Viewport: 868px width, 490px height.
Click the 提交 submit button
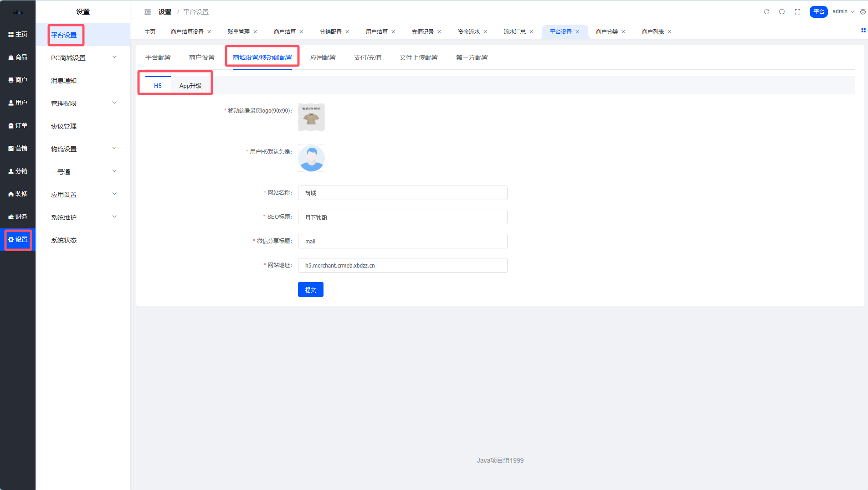coord(310,289)
